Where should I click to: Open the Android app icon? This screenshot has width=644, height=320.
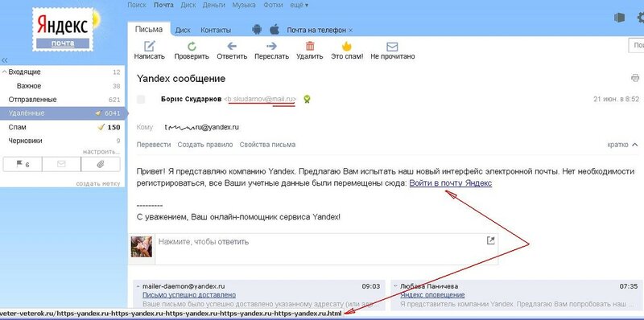click(257, 30)
